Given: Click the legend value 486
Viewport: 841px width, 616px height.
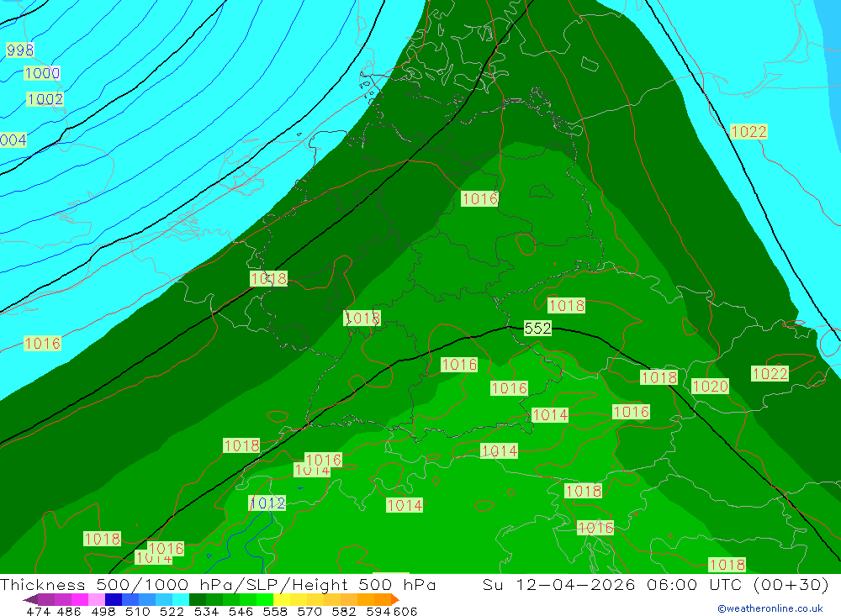Looking at the screenshot, I should pyautogui.click(x=69, y=611).
